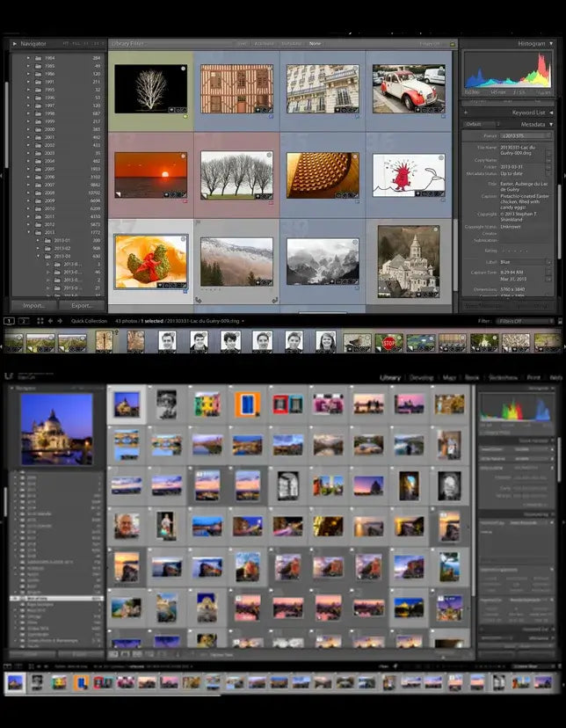This screenshot has width=566, height=728.
Task: Open the Preset dropdown in Metadata panel
Action: click(526, 135)
